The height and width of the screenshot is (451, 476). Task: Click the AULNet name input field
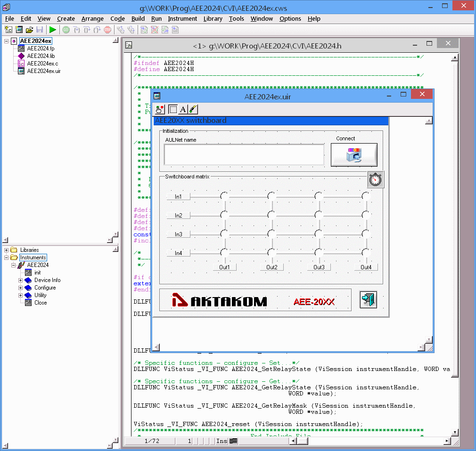point(244,155)
